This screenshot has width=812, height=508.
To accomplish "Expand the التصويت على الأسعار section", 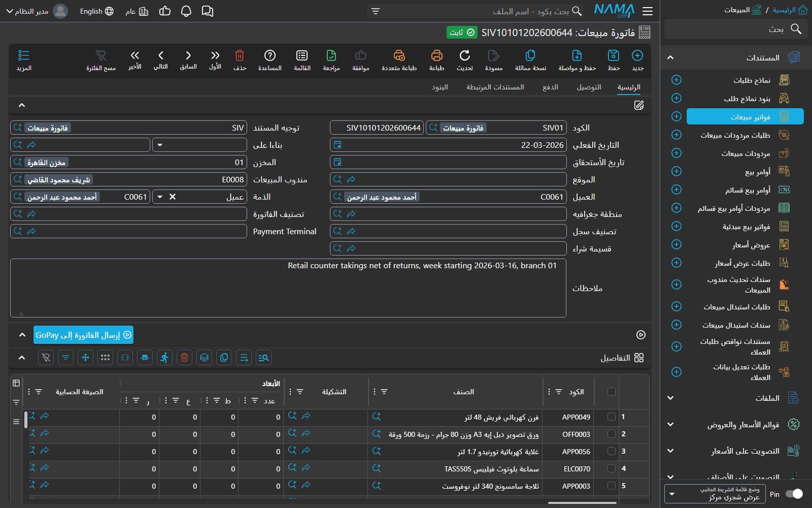I will [x=670, y=451].
